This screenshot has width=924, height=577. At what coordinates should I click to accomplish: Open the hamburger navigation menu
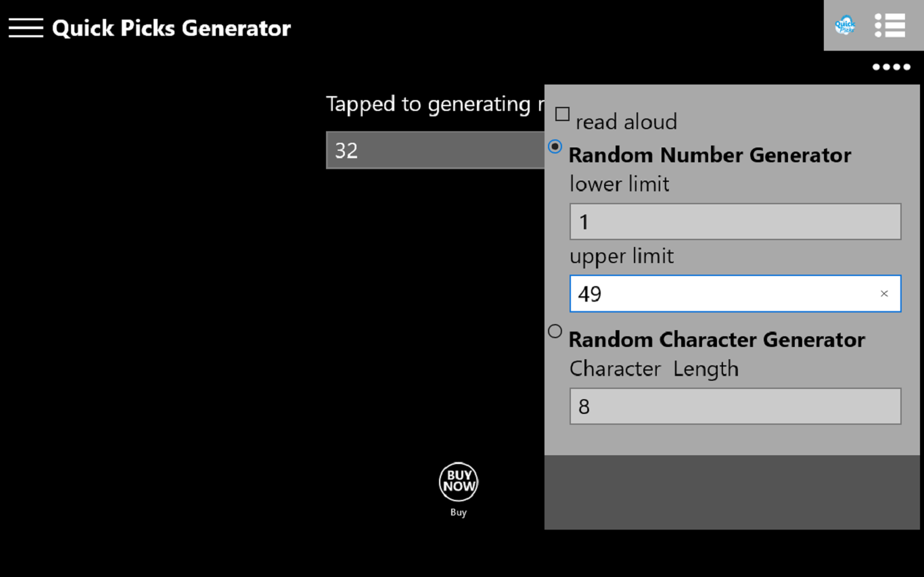point(26,28)
